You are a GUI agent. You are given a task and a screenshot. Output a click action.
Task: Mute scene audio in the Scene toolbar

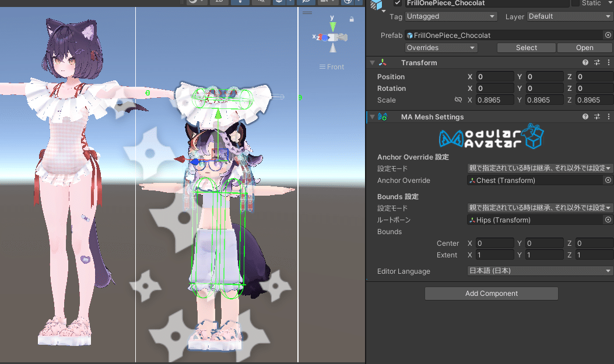(260, 2)
